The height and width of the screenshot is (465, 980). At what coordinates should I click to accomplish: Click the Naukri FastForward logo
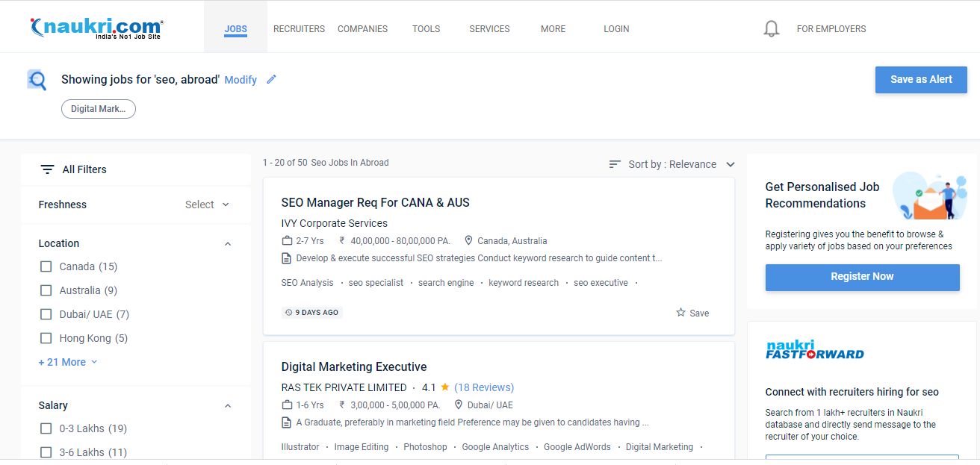click(x=815, y=349)
